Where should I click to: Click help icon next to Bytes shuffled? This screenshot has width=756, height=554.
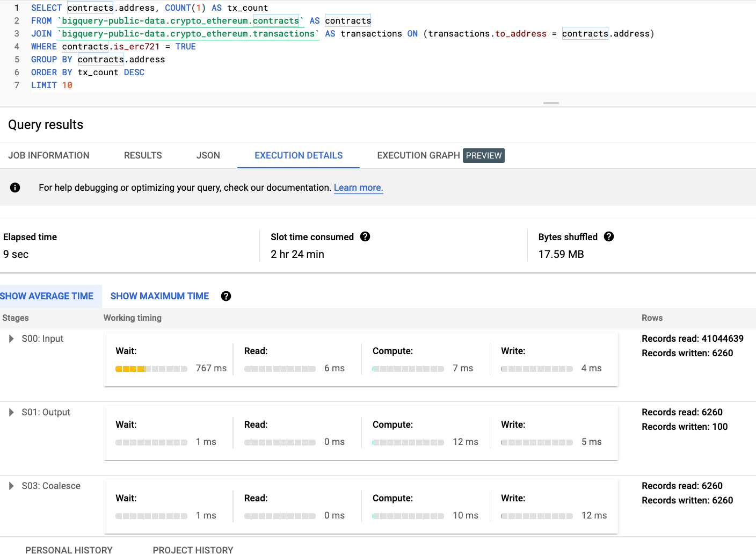click(609, 237)
